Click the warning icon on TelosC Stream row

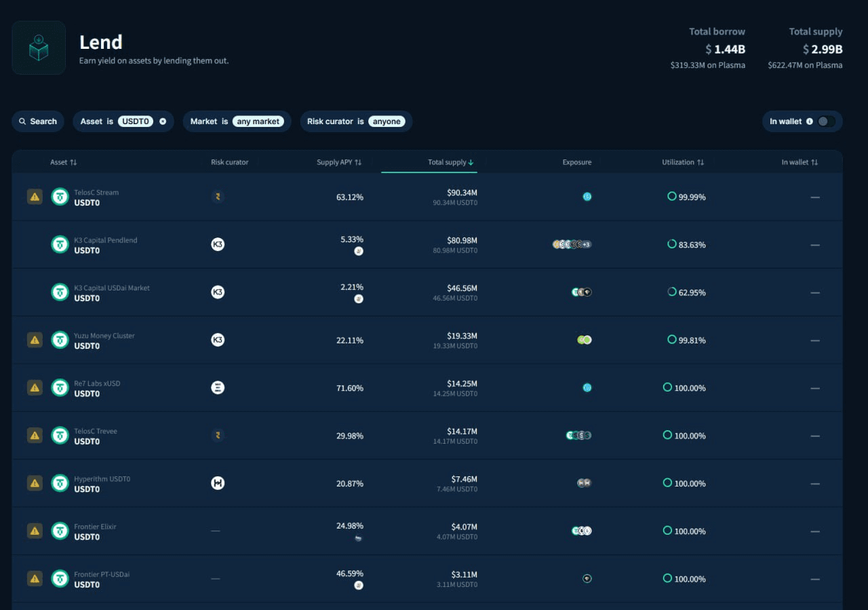click(x=35, y=197)
